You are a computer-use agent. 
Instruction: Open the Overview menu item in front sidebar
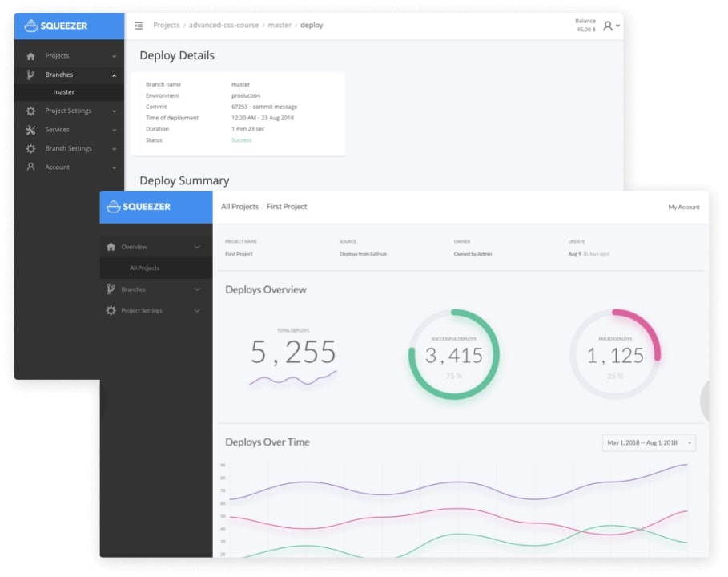tap(156, 247)
